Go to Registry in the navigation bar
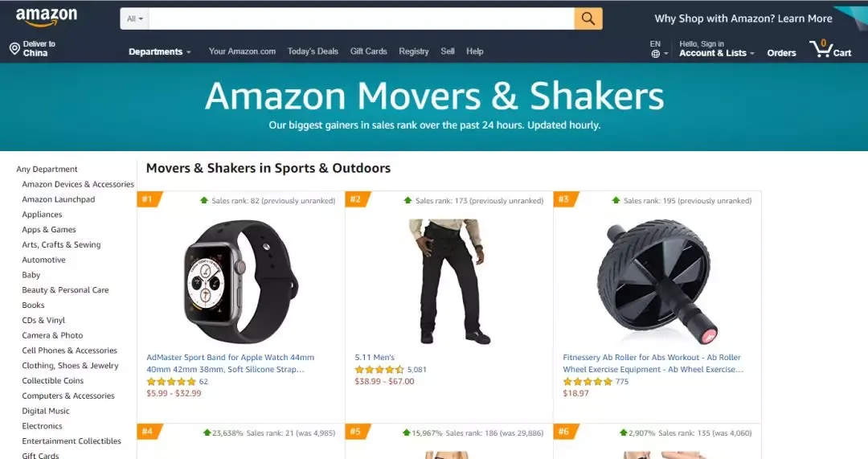868x459 pixels. coord(414,51)
